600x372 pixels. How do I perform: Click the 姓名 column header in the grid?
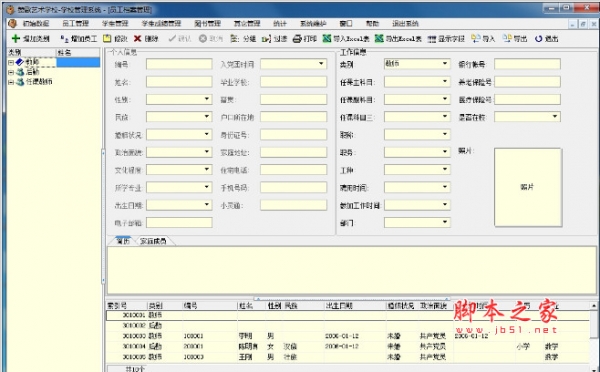(251, 305)
